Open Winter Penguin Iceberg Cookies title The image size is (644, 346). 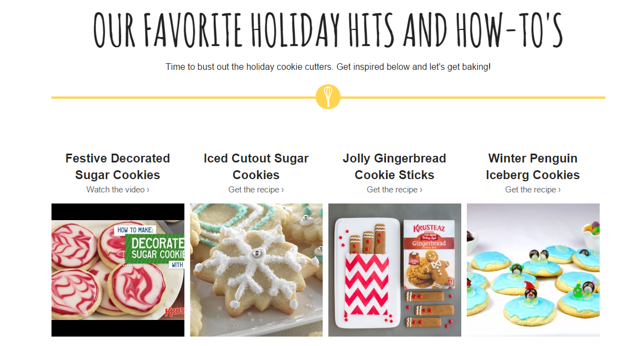[x=533, y=166]
